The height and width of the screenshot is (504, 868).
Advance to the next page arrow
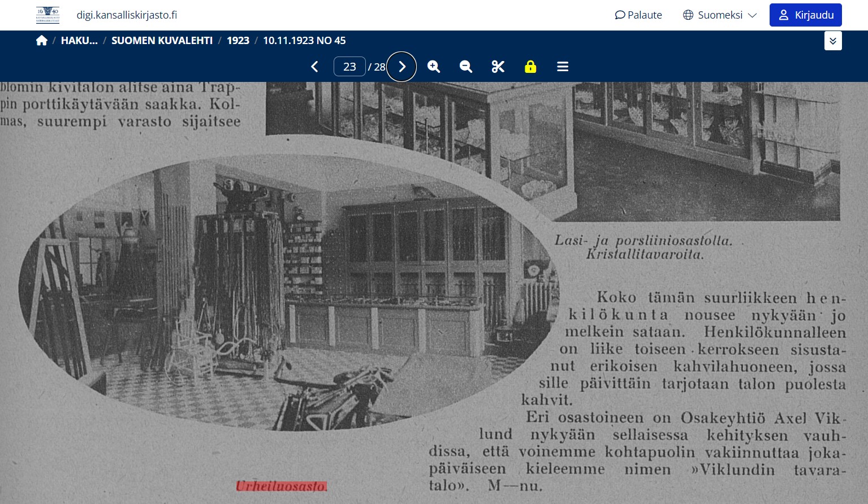coord(401,67)
